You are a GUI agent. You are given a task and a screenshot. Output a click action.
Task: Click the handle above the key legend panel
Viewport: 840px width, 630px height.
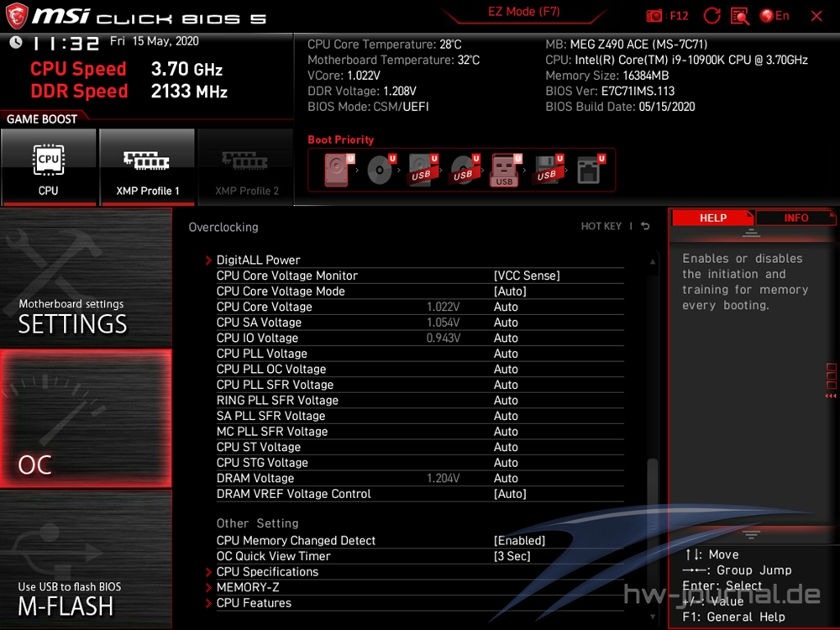(x=751, y=534)
